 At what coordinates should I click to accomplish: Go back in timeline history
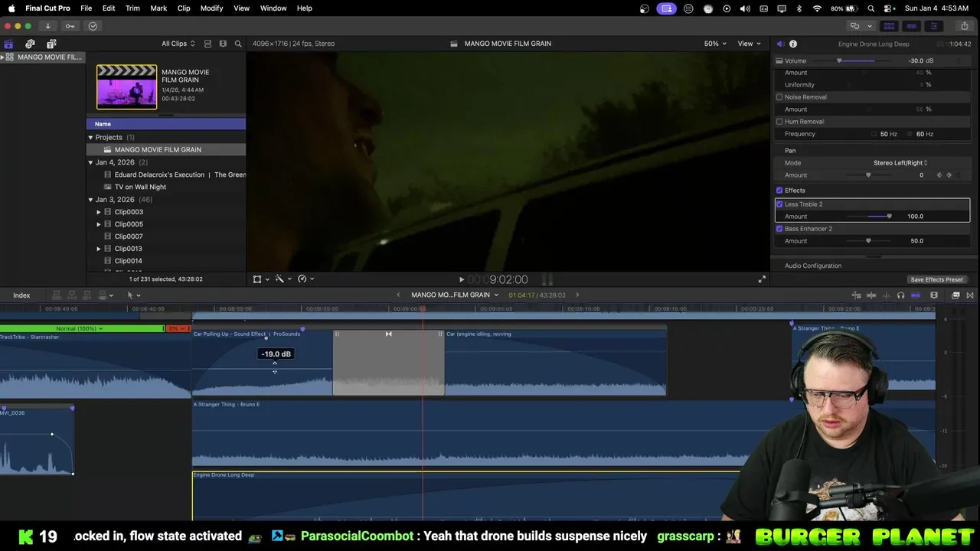click(398, 295)
